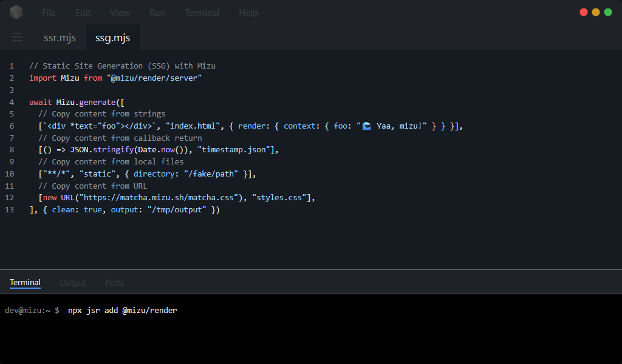Open the Terminal menu
Viewport: 622px width, 364px height.
(202, 13)
